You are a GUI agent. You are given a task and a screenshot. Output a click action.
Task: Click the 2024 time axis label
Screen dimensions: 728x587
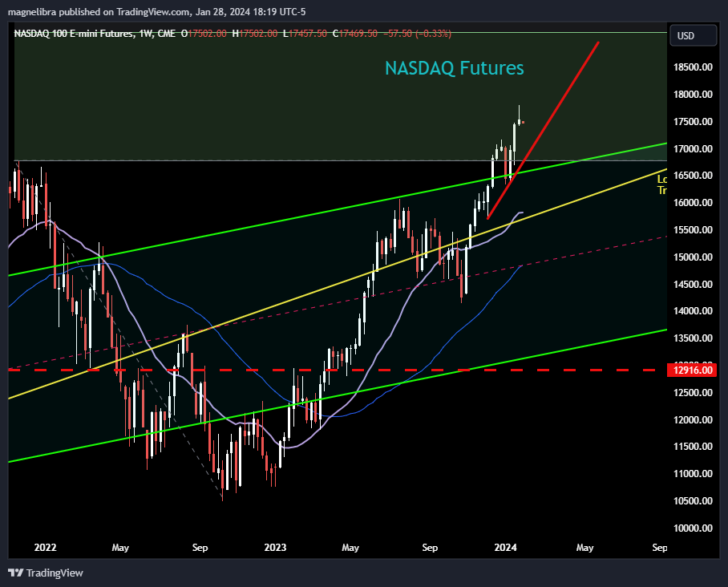tap(506, 548)
